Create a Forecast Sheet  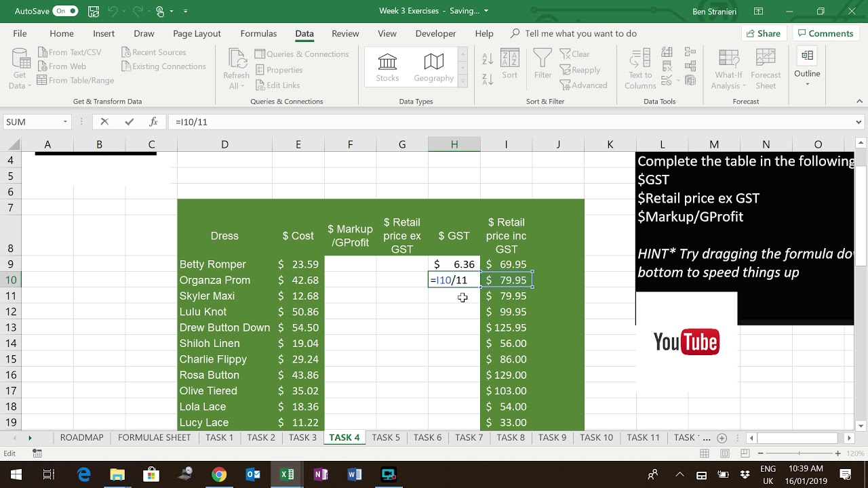pyautogui.click(x=766, y=69)
